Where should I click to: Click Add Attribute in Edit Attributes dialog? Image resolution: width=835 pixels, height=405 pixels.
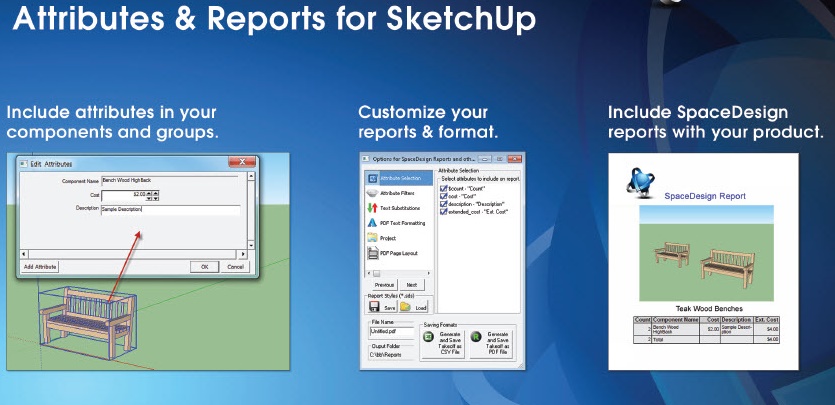40,267
